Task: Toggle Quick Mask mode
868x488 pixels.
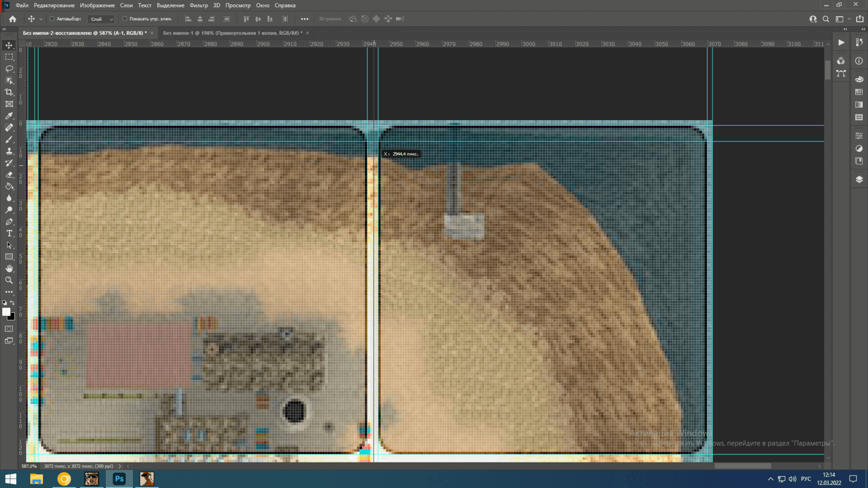Action: coord(9,329)
